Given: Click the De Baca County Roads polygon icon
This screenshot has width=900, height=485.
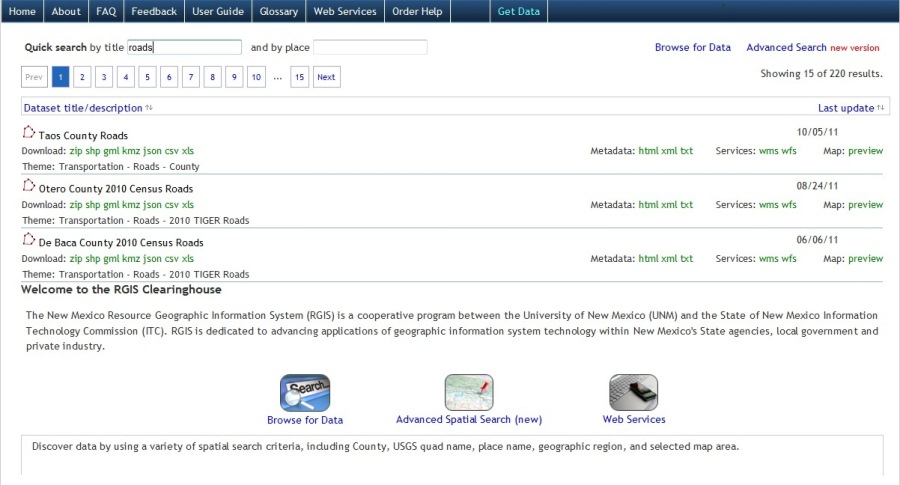Looking at the screenshot, I should pyautogui.click(x=28, y=239).
